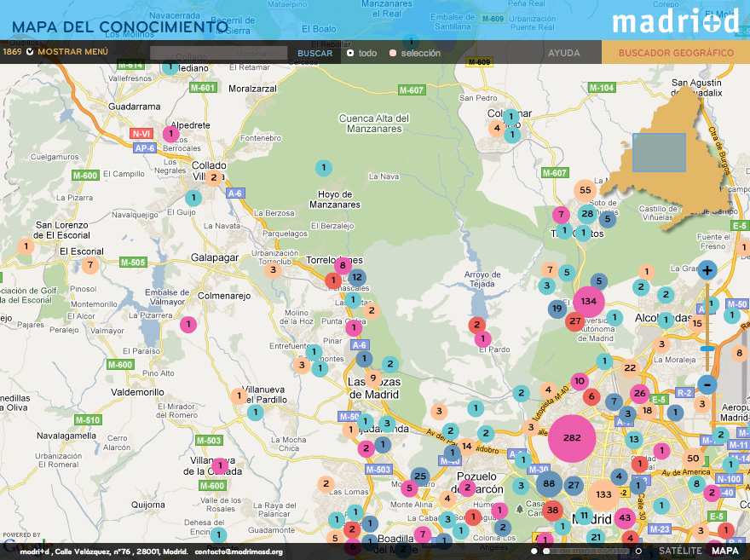Zoom in with the plus button
Screen dimensions: 750x560
[707, 270]
